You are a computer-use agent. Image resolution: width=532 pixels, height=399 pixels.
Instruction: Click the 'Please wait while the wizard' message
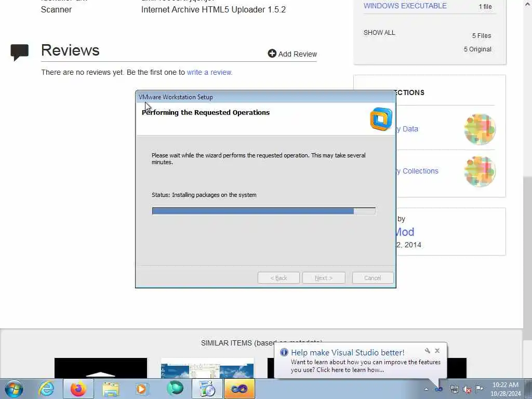[x=259, y=159]
